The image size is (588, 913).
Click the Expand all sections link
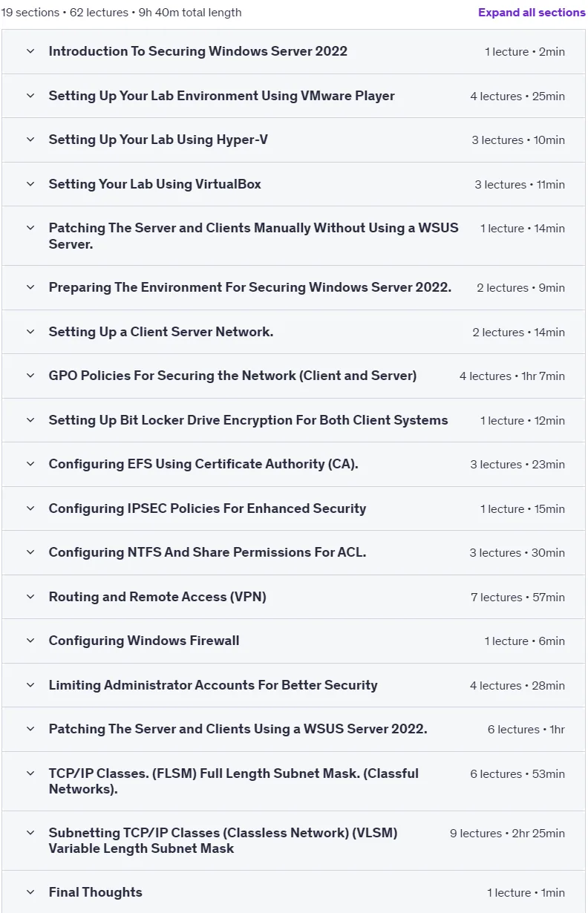[532, 13]
